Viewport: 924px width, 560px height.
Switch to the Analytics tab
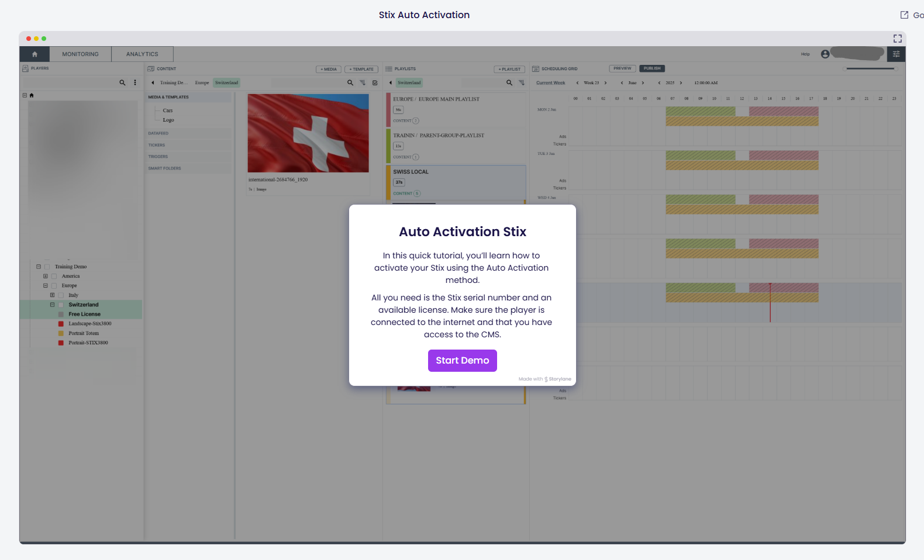click(142, 54)
